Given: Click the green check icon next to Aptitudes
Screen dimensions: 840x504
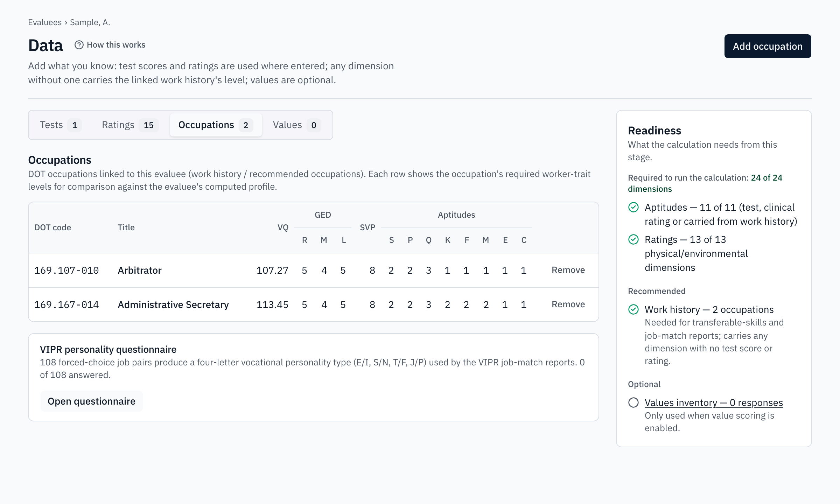Looking at the screenshot, I should [633, 207].
